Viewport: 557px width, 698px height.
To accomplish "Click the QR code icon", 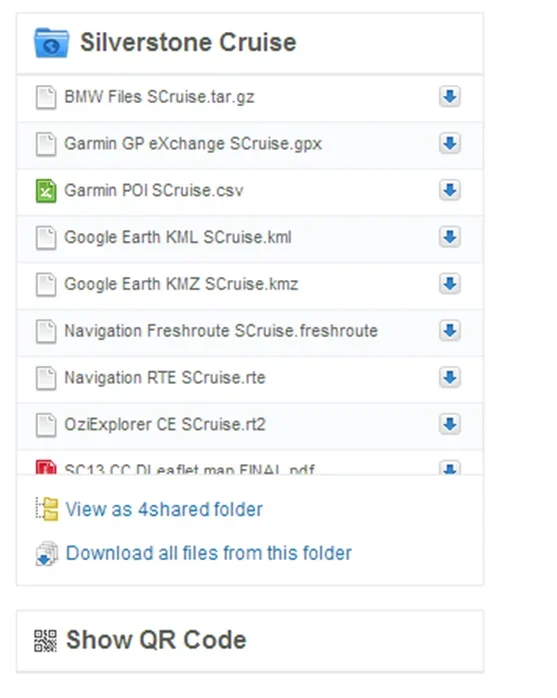I will (x=45, y=641).
